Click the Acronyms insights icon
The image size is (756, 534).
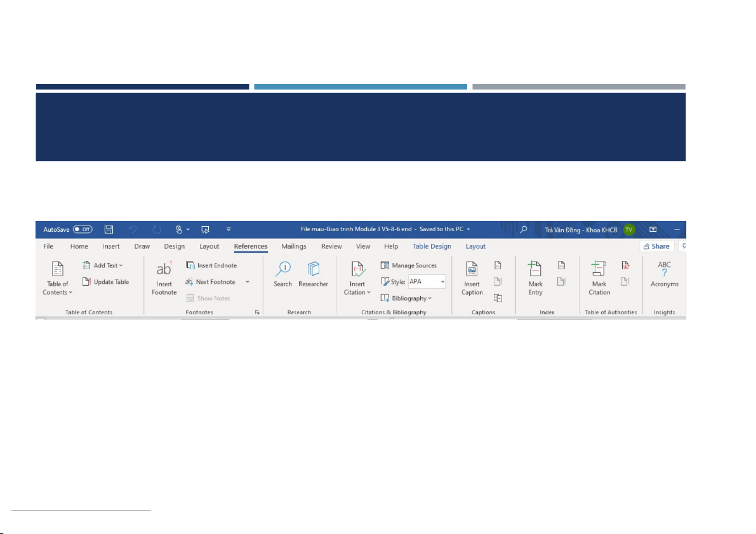tap(665, 274)
